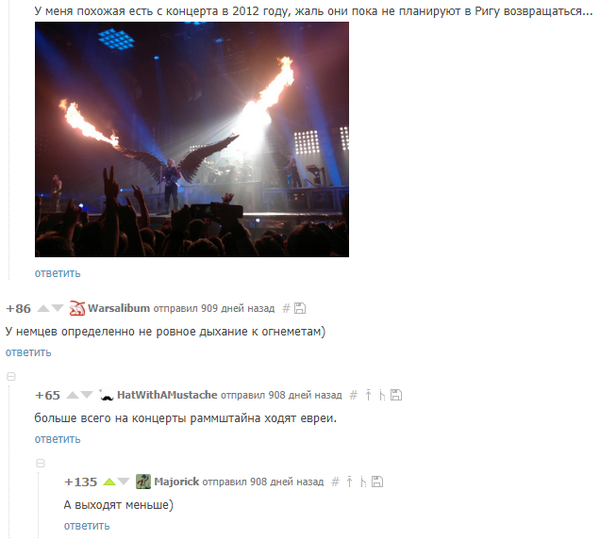Downvote HatWithAMustache's comment
This screenshot has height=539, width=600.
(x=86, y=394)
